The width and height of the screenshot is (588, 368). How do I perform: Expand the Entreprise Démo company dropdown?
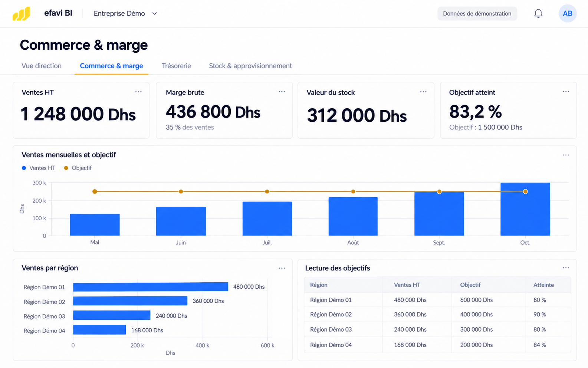coord(125,14)
